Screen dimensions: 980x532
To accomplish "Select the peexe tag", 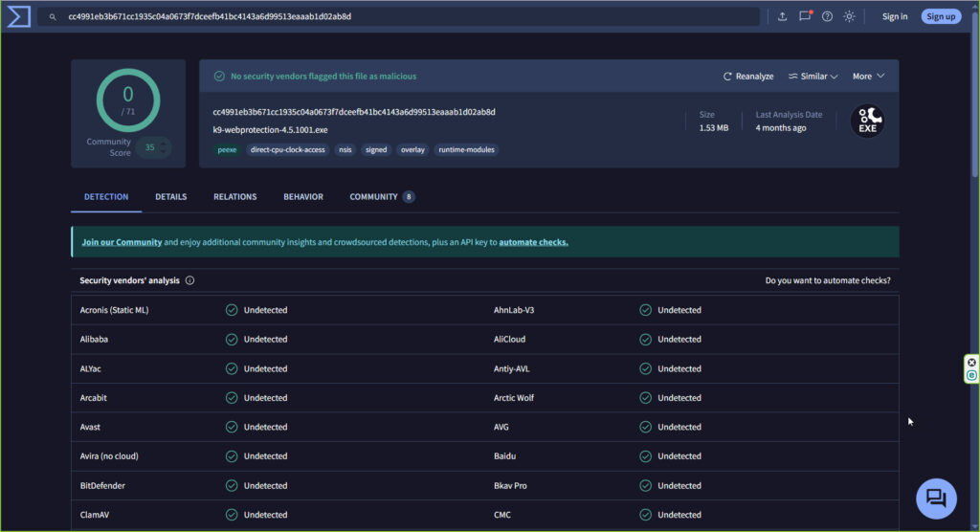I will click(227, 150).
